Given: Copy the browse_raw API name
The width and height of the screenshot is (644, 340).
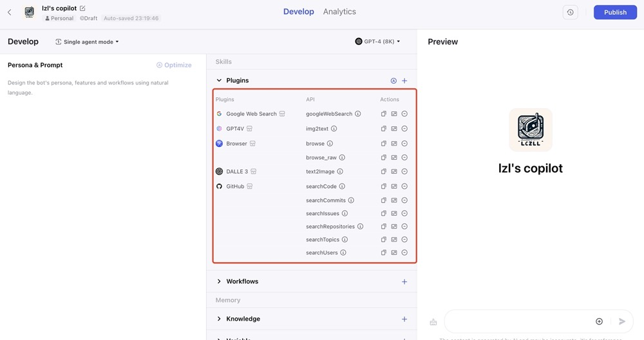Looking at the screenshot, I should tap(384, 157).
